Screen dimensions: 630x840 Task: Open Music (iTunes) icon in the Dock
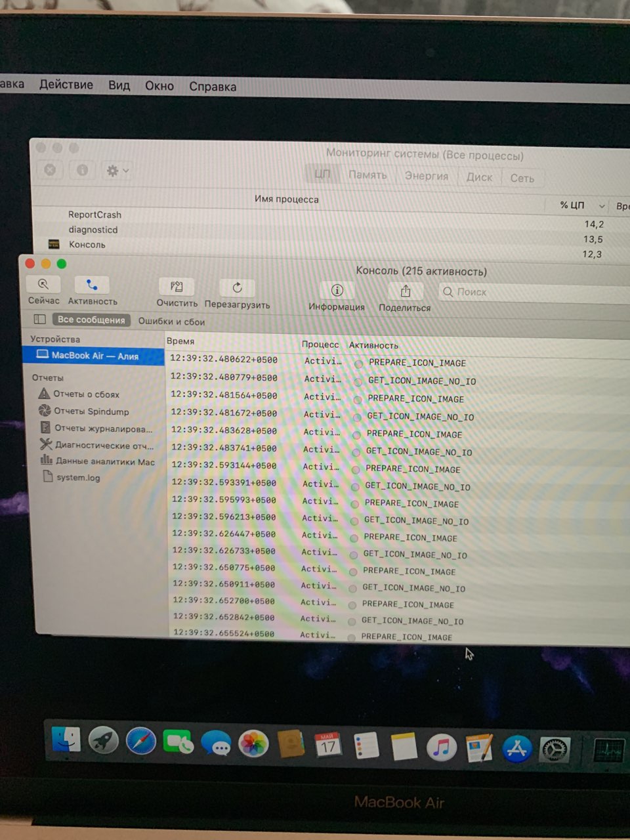click(x=441, y=747)
